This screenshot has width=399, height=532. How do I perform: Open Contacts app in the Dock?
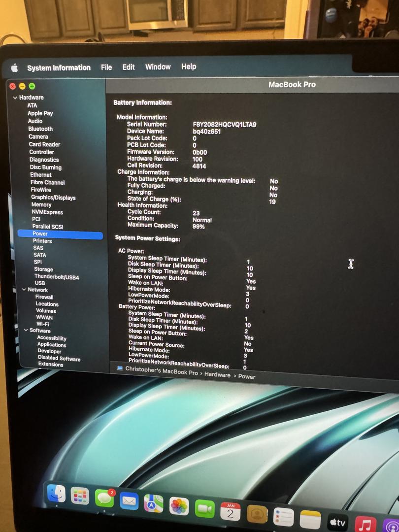tap(257, 514)
